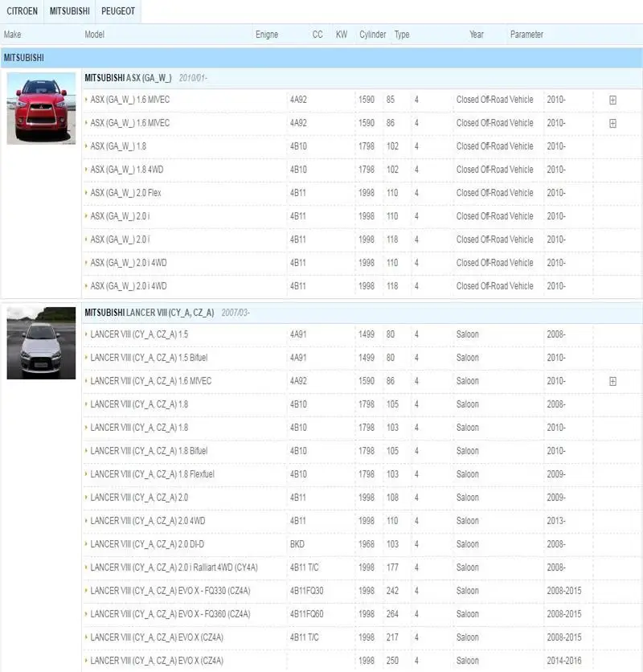
Task: Click KW value 177 in Ralliart row
Action: point(392,568)
